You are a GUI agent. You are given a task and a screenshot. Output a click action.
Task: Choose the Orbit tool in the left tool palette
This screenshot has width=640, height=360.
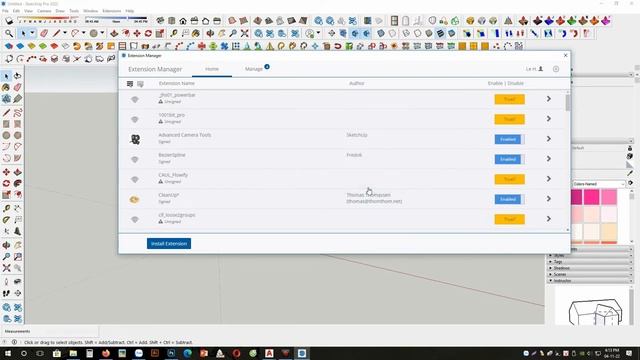[6, 245]
